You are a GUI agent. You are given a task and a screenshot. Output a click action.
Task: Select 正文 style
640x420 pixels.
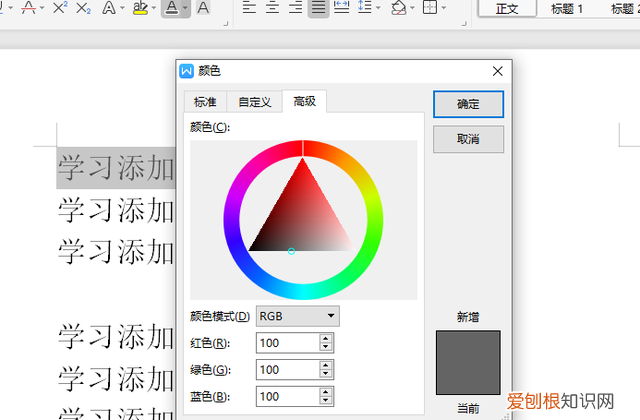[x=507, y=8]
